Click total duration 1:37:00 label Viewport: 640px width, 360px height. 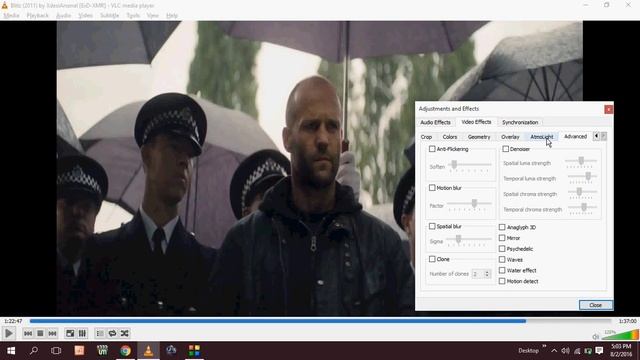tap(627, 321)
